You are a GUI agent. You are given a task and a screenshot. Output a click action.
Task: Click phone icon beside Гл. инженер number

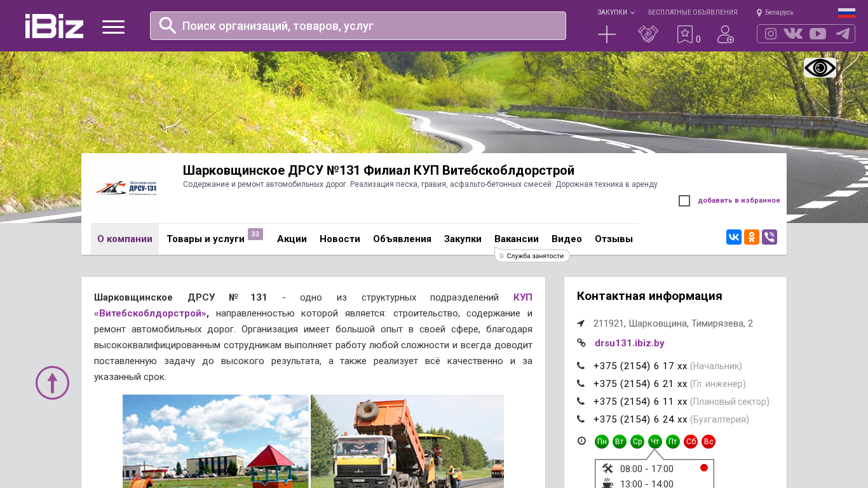(581, 384)
